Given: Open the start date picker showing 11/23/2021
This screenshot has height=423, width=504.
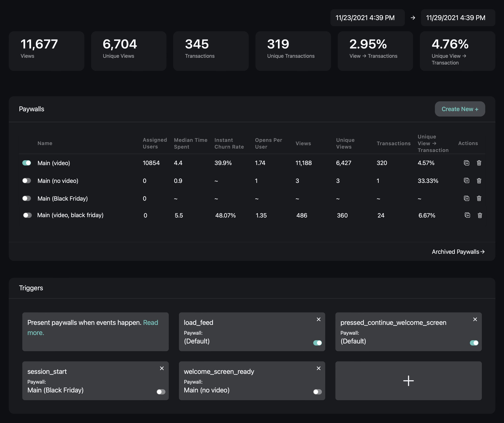Looking at the screenshot, I should (367, 18).
